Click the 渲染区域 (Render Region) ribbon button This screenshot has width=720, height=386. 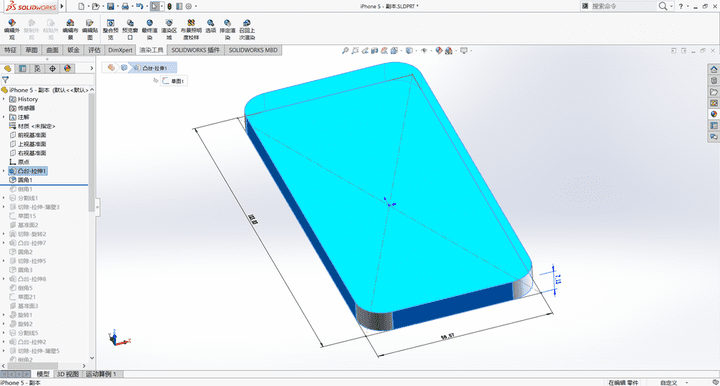point(169,30)
